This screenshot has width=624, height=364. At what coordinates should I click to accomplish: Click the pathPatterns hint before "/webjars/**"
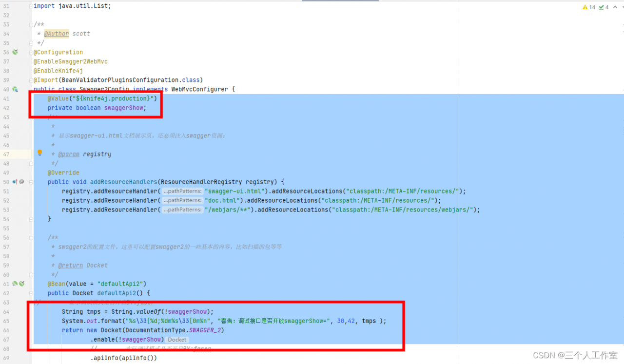182,210
